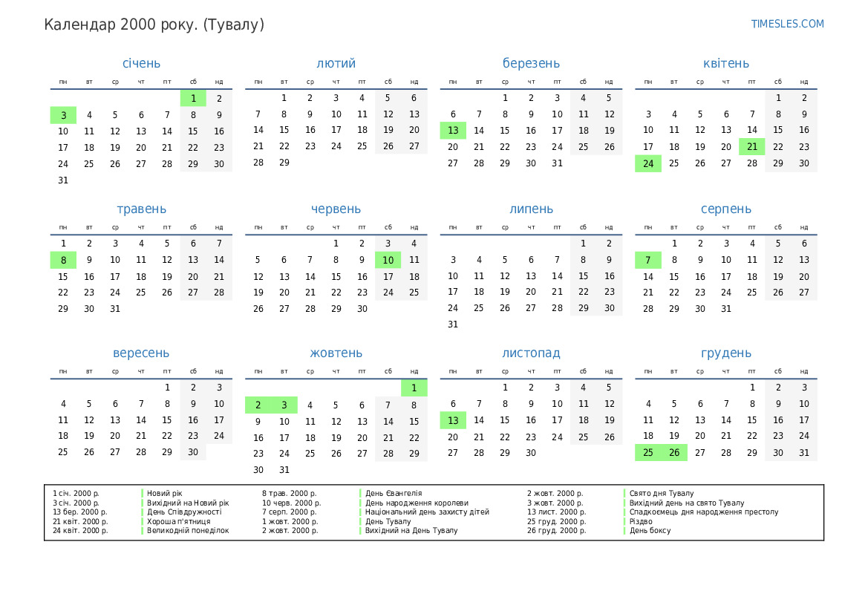Click highlighted 8 in травень
The image size is (868, 614).
coord(63,260)
